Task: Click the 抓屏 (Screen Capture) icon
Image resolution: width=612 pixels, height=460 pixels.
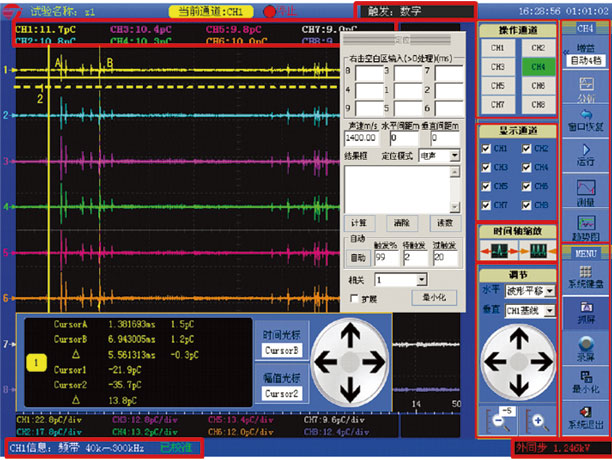Action: 585,315
